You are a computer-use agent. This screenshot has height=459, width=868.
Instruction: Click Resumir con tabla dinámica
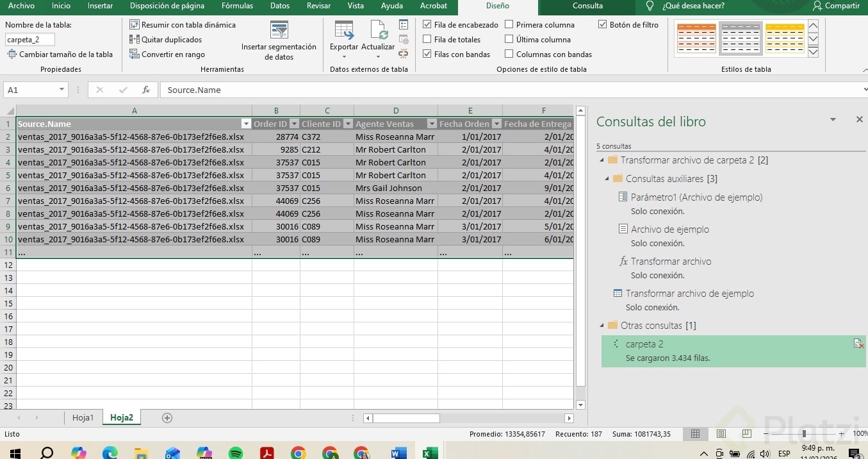click(x=183, y=25)
